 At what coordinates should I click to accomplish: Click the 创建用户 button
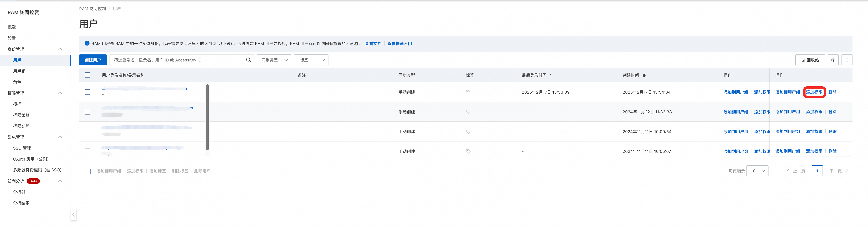coord(93,60)
